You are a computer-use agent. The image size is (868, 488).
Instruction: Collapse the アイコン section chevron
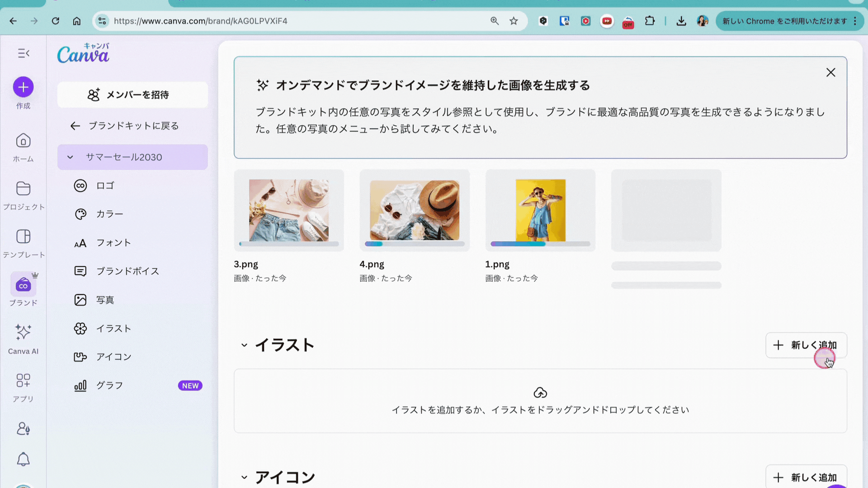click(x=244, y=477)
